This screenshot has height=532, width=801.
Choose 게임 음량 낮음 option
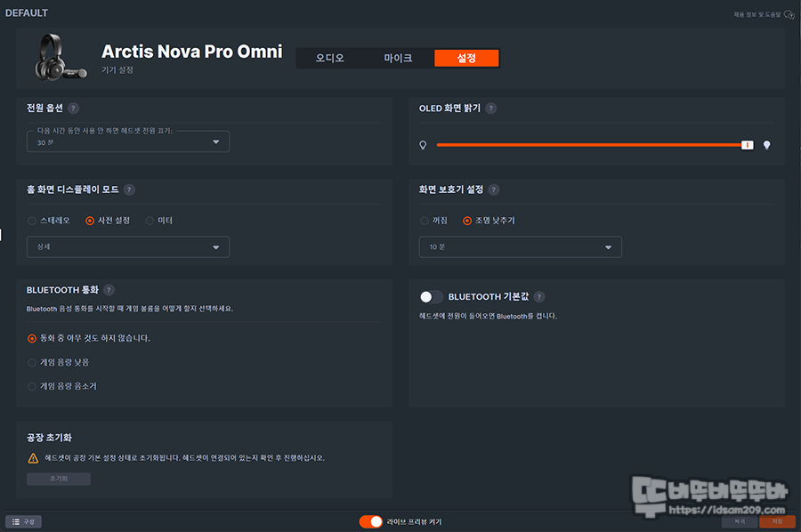coord(32,362)
